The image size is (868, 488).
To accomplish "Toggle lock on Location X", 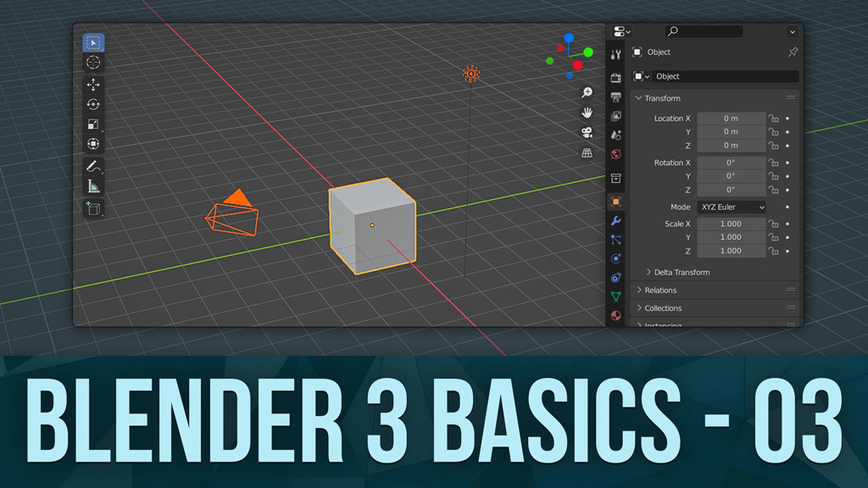I will (773, 119).
